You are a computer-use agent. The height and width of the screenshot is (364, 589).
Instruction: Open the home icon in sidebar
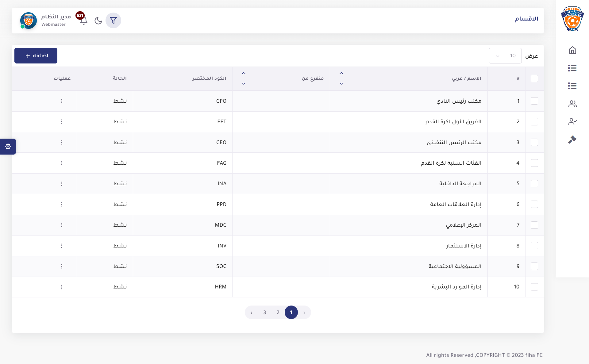click(x=572, y=50)
